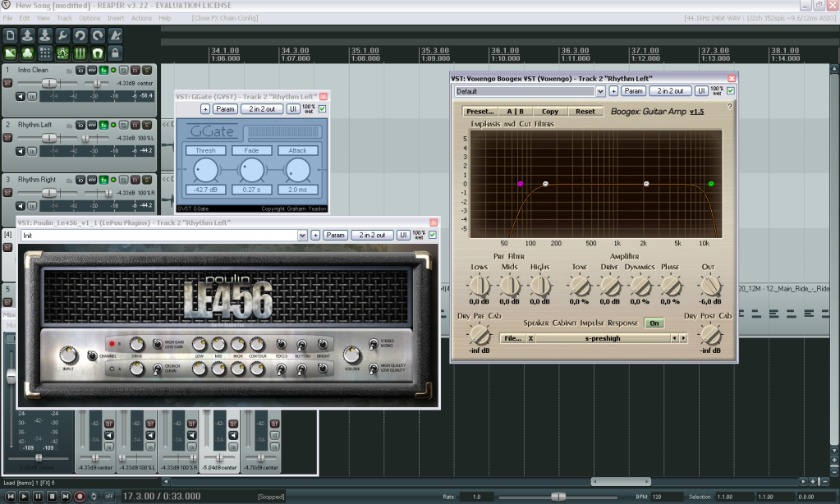Viewport: 840px width, 504px height.
Task: Click the Undo arrow icon
Action: point(80,36)
